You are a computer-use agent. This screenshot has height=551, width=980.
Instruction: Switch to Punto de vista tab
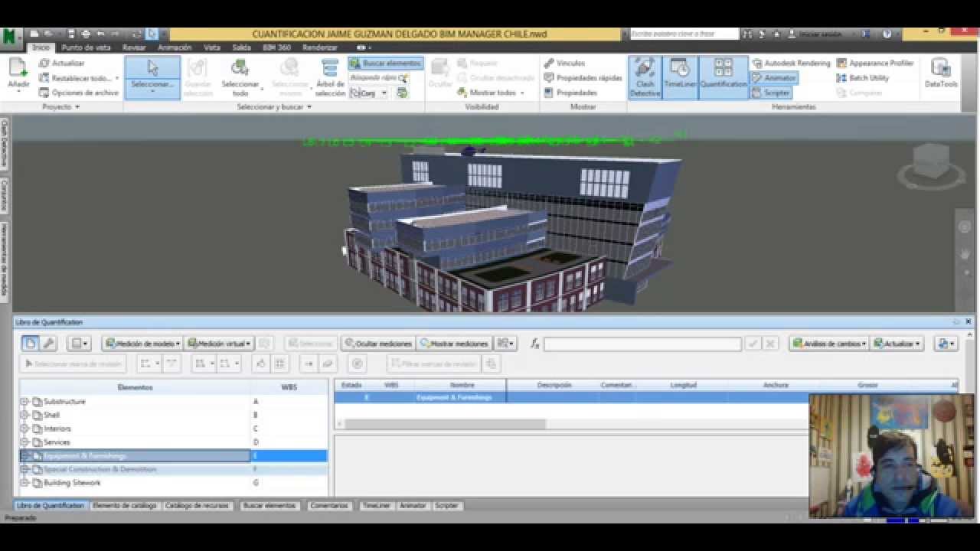coord(87,47)
